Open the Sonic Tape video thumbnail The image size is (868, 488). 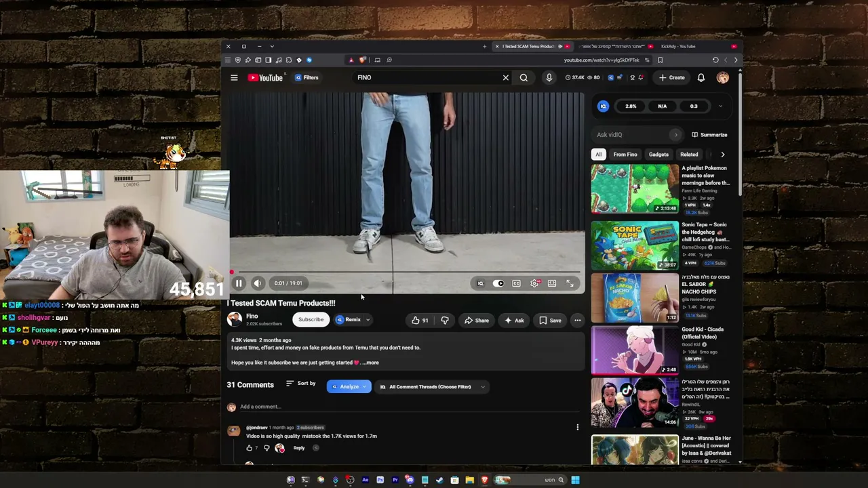coord(635,245)
